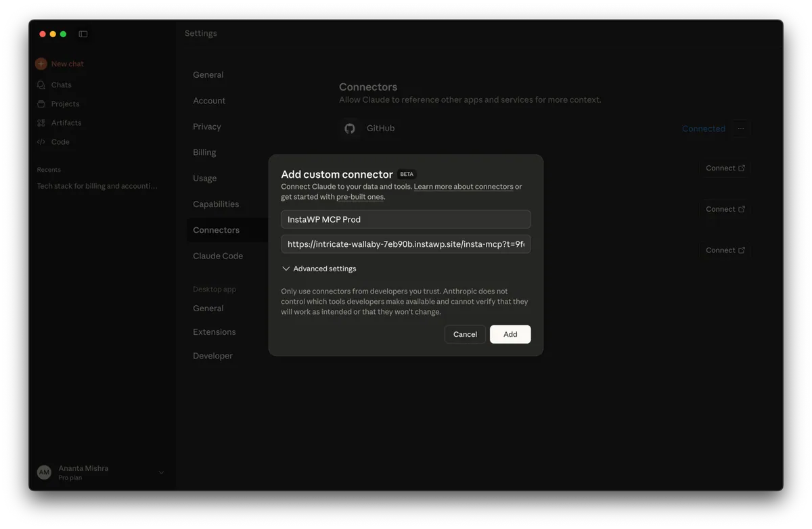Viewport: 812px width, 529px height.
Task: Click the connector URL input field
Action: click(406, 244)
